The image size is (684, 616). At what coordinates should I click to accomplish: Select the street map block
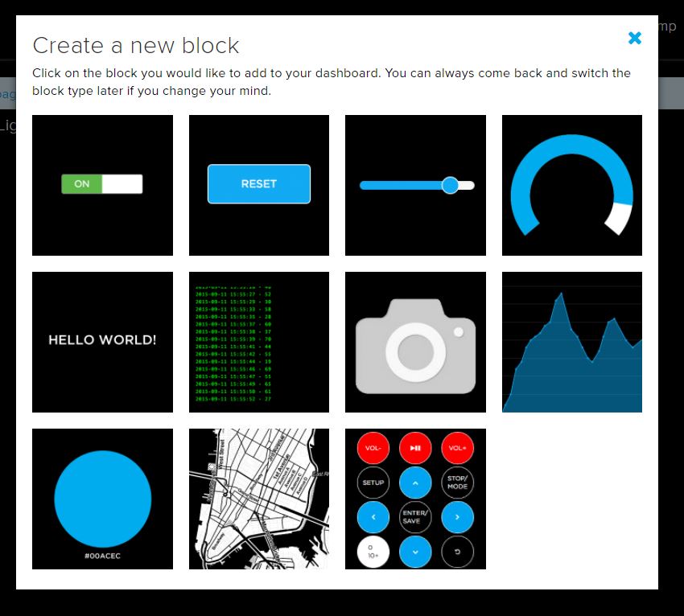tap(258, 499)
